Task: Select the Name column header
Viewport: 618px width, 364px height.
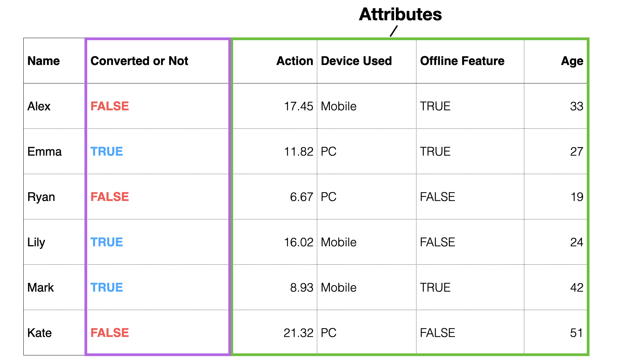Action: coord(44,61)
